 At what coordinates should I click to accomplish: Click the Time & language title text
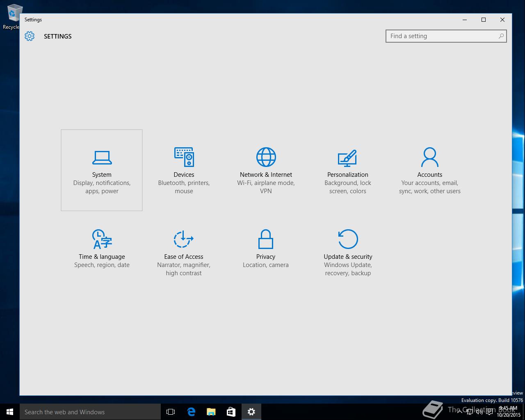(x=102, y=257)
